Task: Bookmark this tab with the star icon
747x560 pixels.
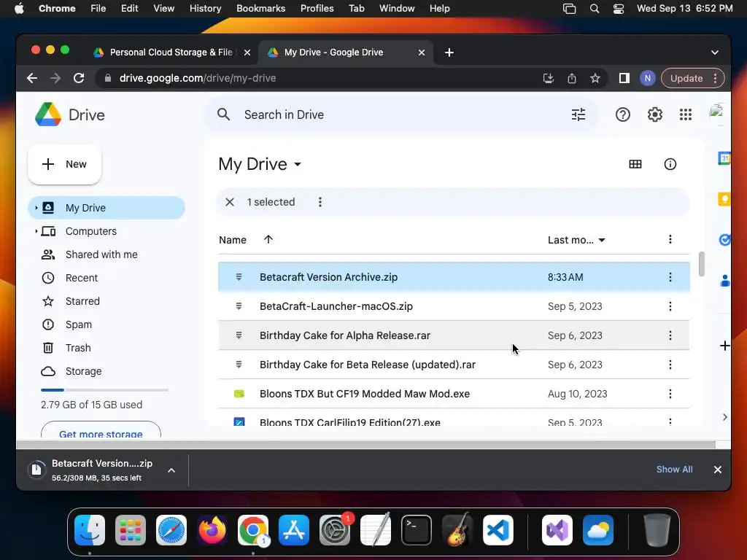Action: [x=595, y=78]
